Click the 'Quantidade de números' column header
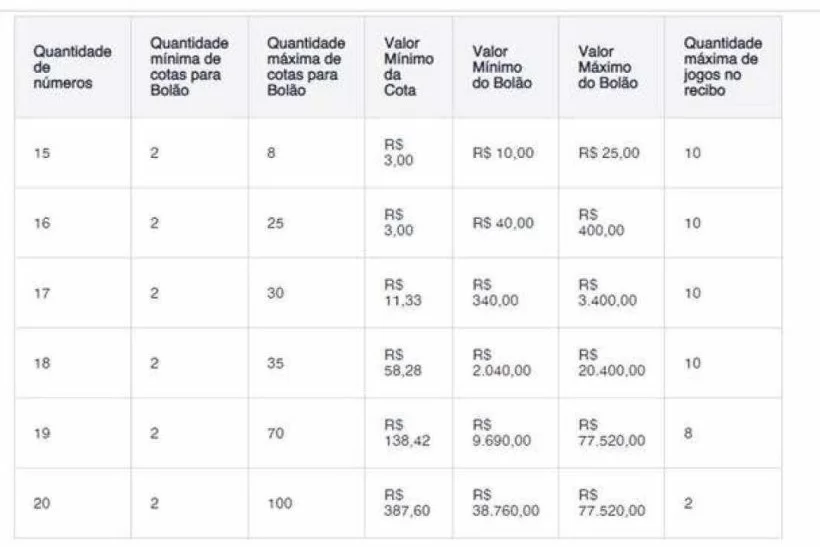 [x=73, y=67]
